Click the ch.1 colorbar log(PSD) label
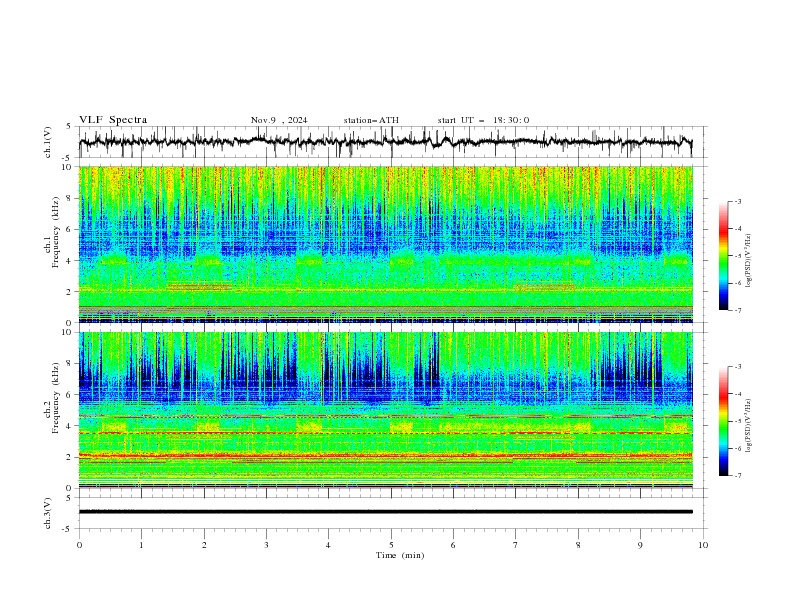Viewport: 792px width, 612px height. pos(749,261)
